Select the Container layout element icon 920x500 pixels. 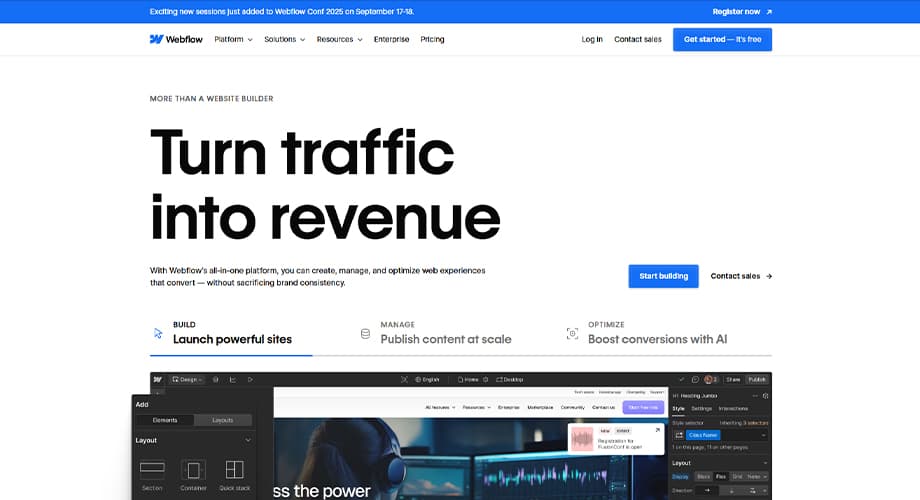(x=193, y=469)
